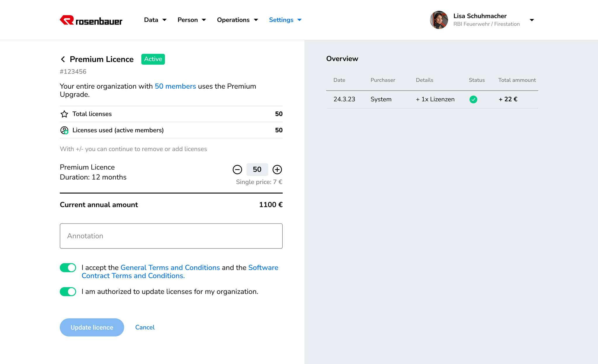
Task: Click the green status checkmark icon
Action: 473,99
